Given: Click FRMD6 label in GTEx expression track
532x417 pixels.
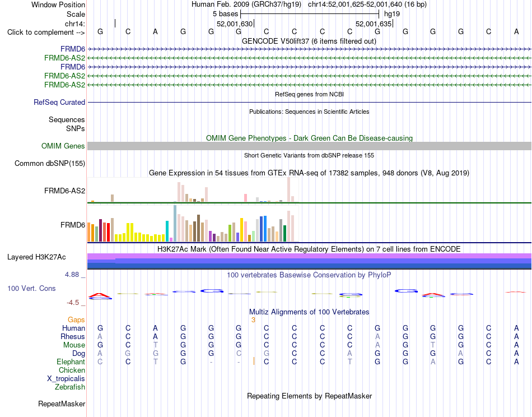Looking at the screenshot, I should pos(73,225).
